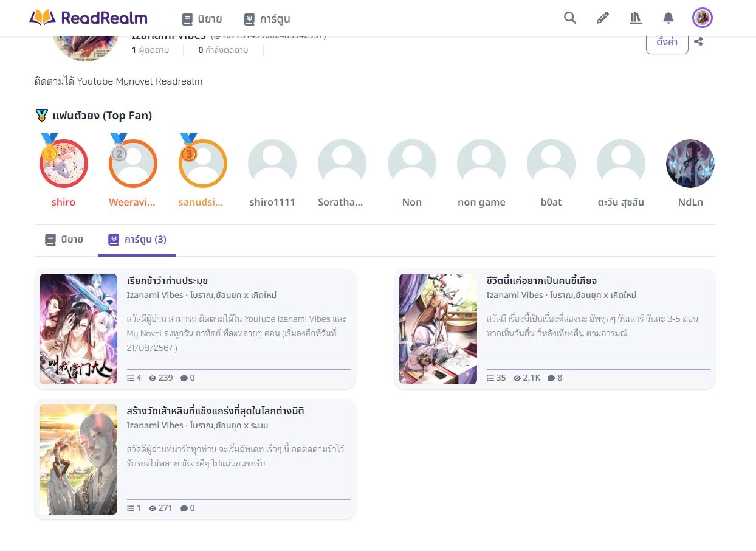Viewport: 756px width, 551px height.
Task: Open the การ์ตูน menu in navbar
Action: pyautogui.click(x=267, y=19)
